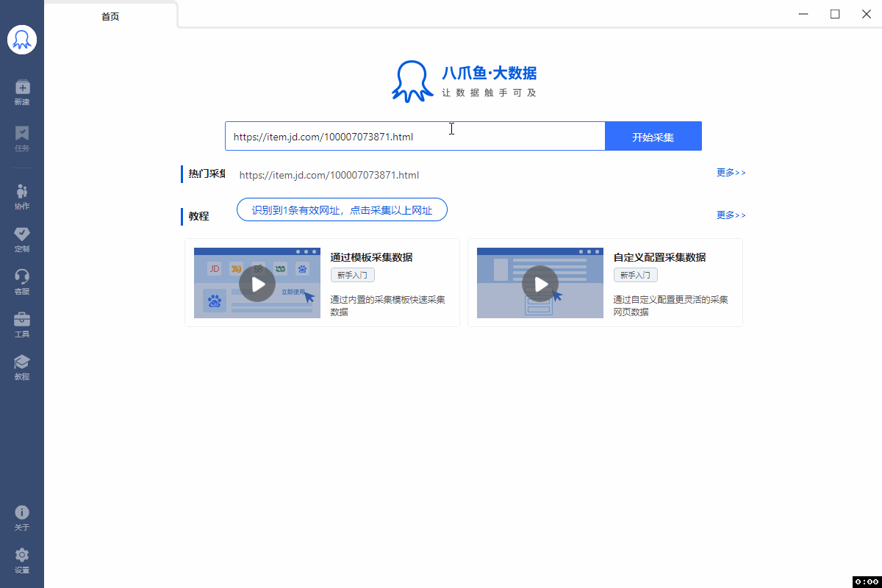Click description 通过自定义配置更灵活的采集网页数据
Screen dimensions: 882x588
tap(671, 306)
